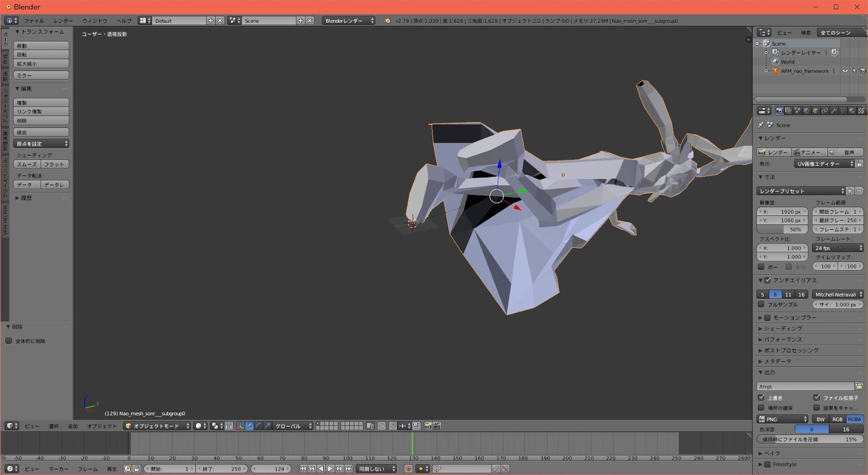
Task: Jump to the last frame in timeline
Action: (x=348, y=469)
